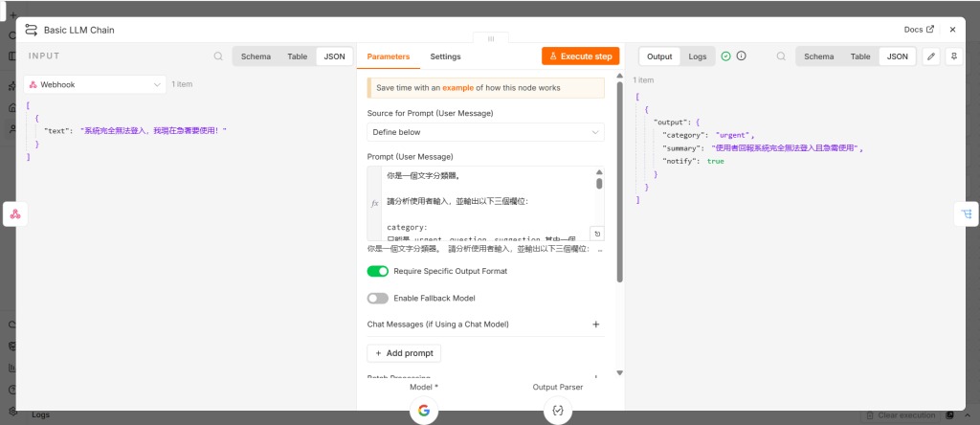Click the search icon in Output panel
980x425 pixels.
point(781,56)
